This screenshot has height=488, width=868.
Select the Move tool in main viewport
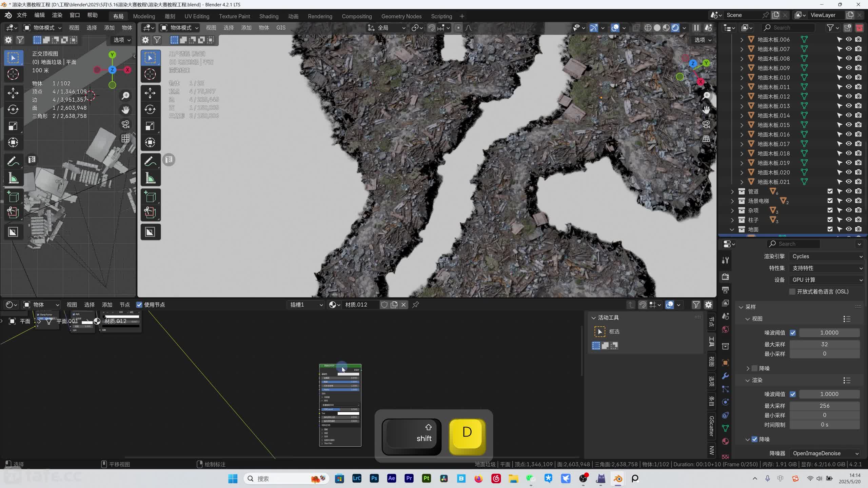[150, 93]
